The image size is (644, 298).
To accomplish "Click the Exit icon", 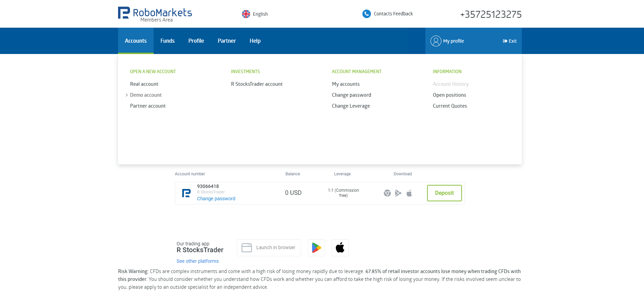I will point(505,41).
